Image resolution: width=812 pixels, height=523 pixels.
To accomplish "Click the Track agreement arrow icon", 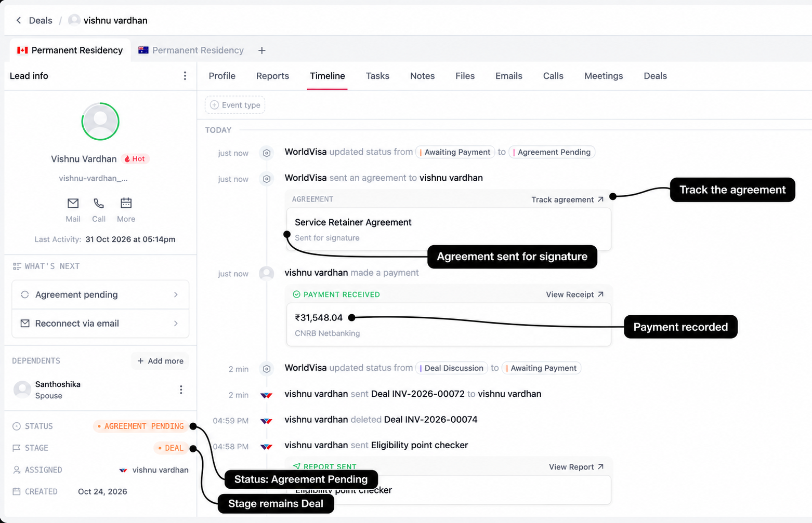I will pyautogui.click(x=600, y=199).
